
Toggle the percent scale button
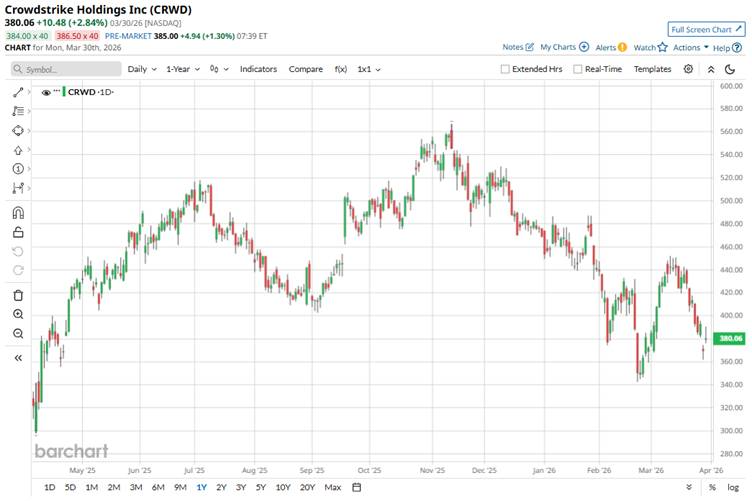712,487
